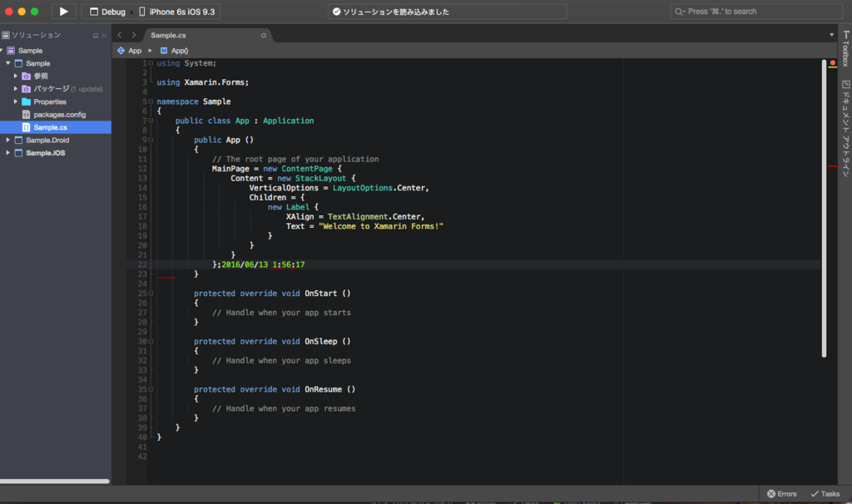Click the Sample.Droid project icon

[18, 140]
